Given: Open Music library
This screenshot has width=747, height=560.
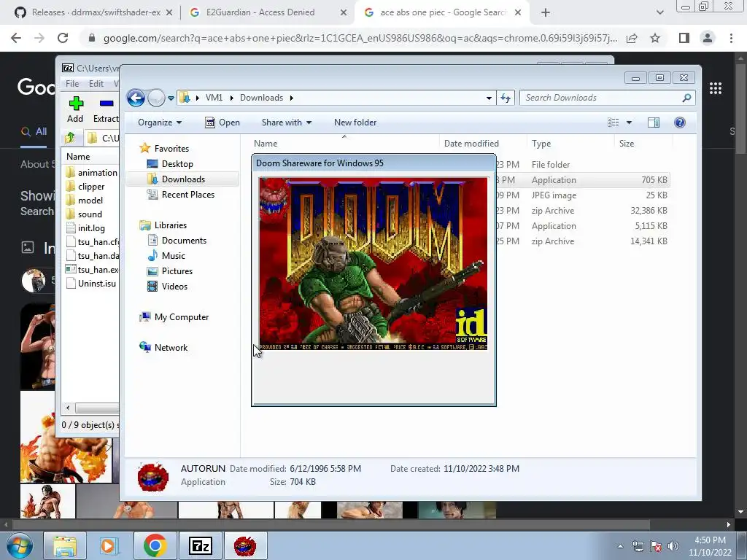Looking at the screenshot, I should pyautogui.click(x=166, y=256).
